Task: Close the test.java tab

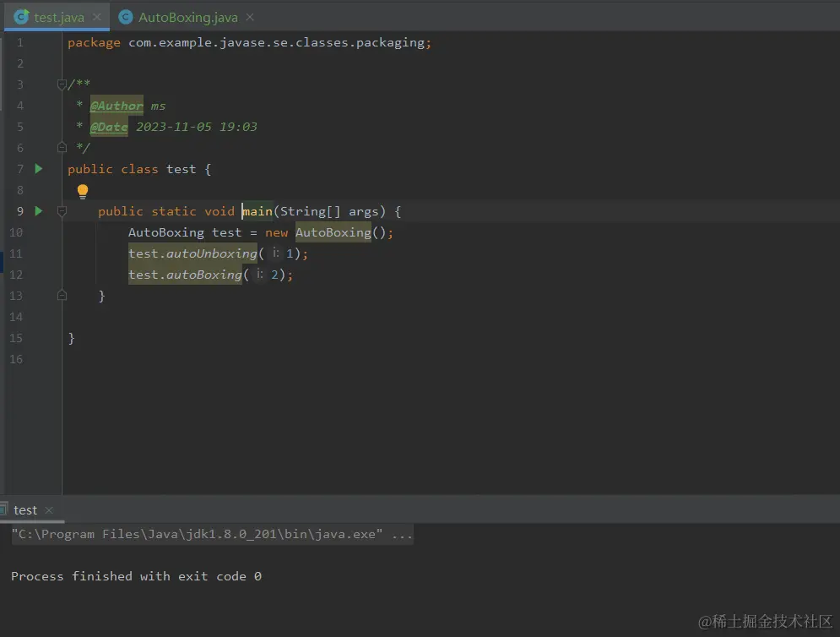Action: tap(97, 17)
